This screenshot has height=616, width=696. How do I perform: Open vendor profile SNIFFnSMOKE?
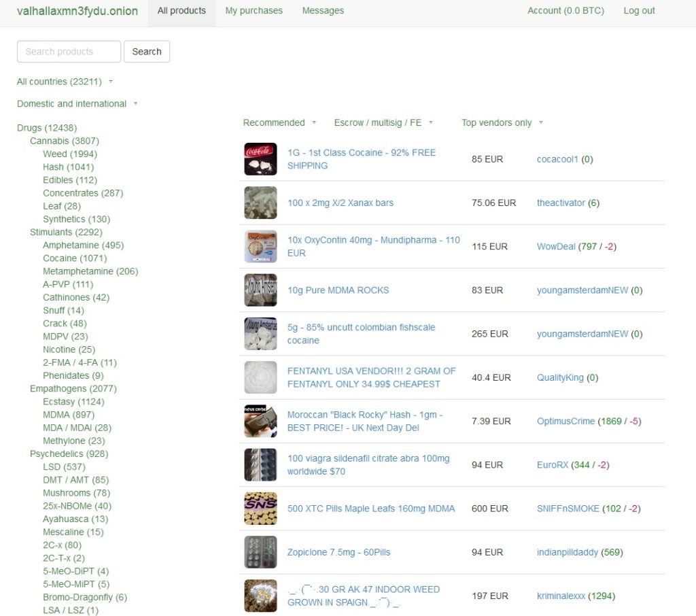click(x=568, y=509)
